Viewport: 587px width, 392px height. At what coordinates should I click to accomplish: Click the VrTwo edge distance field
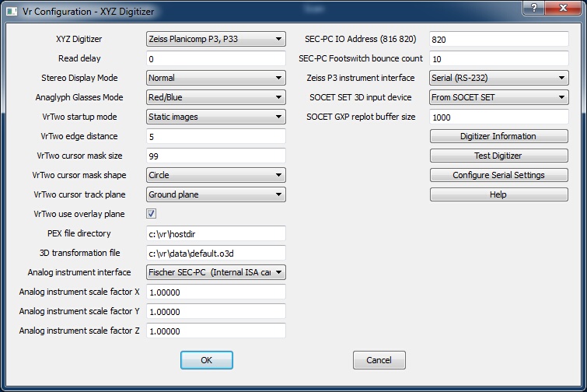point(215,136)
